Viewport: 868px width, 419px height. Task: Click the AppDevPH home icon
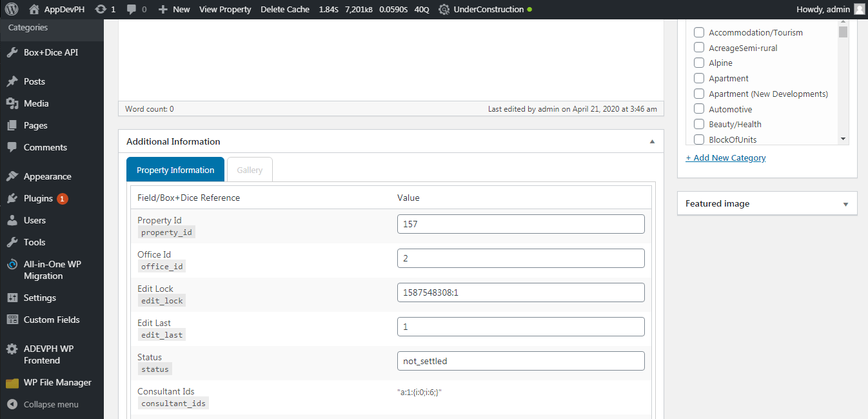pos(34,9)
